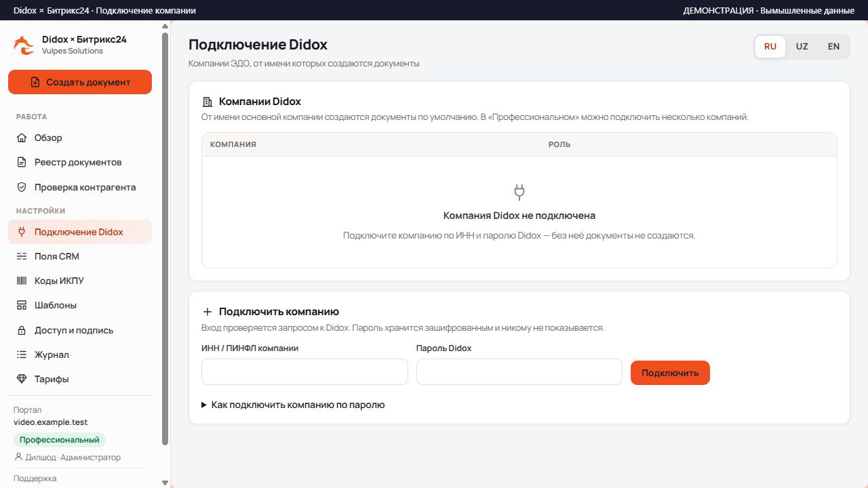
Task: Click the Подключить button
Action: 670,373
